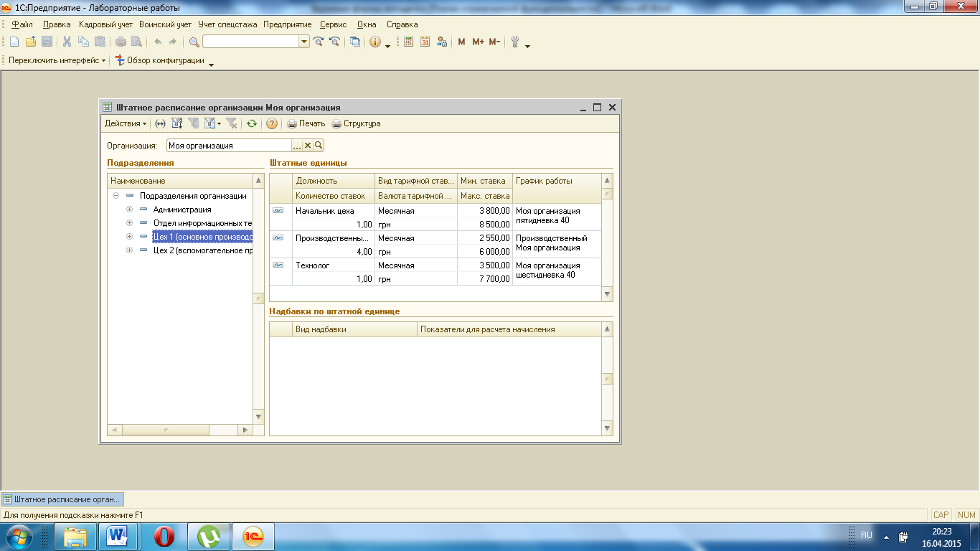Click the Copy icon in main toolbar
The height and width of the screenshot is (551, 980).
83,42
